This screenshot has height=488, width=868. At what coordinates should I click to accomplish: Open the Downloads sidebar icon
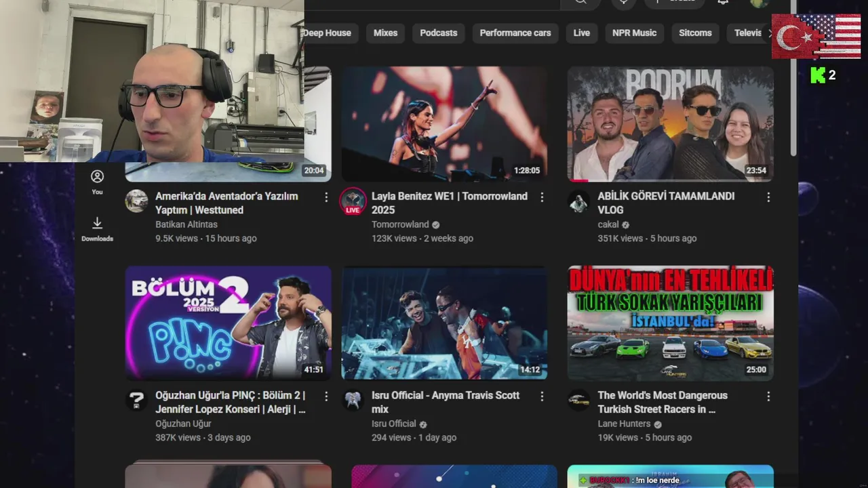click(x=97, y=229)
